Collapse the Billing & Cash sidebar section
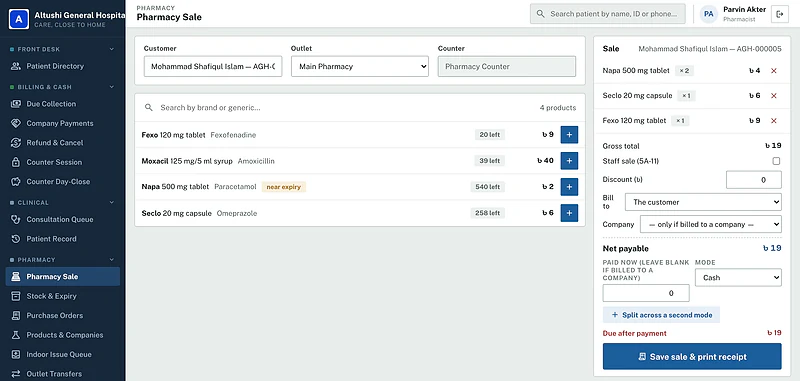The image size is (800, 381). pyautogui.click(x=112, y=87)
